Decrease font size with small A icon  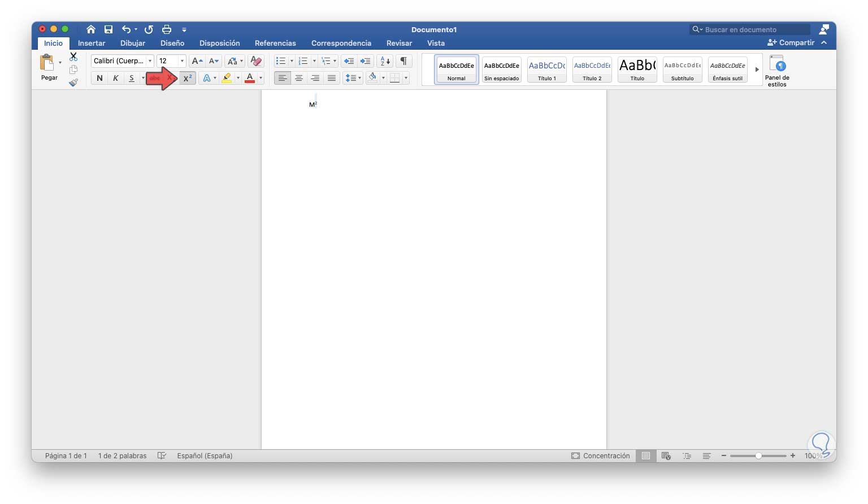tap(214, 61)
